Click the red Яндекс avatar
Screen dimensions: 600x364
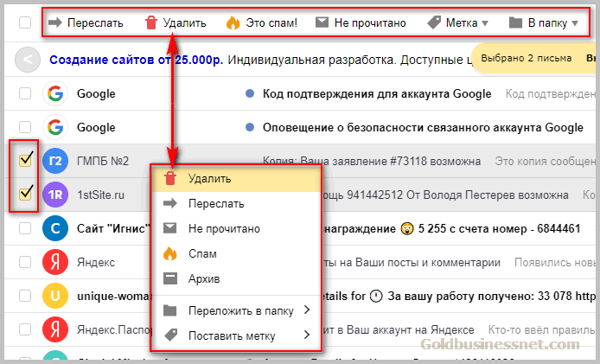click(55, 262)
